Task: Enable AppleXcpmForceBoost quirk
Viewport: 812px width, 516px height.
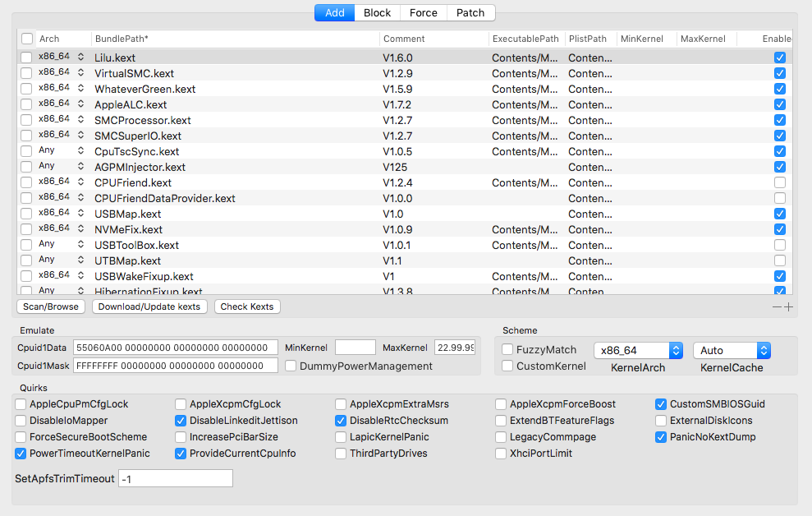Action: click(x=500, y=404)
